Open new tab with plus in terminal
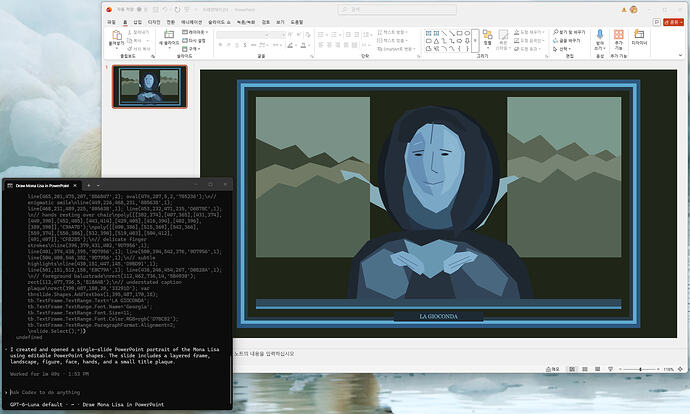690x414 pixels. point(88,185)
